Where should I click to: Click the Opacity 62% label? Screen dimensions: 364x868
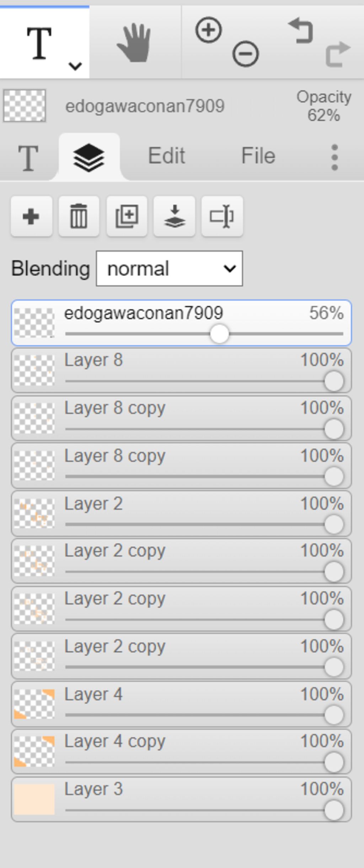[x=324, y=106]
